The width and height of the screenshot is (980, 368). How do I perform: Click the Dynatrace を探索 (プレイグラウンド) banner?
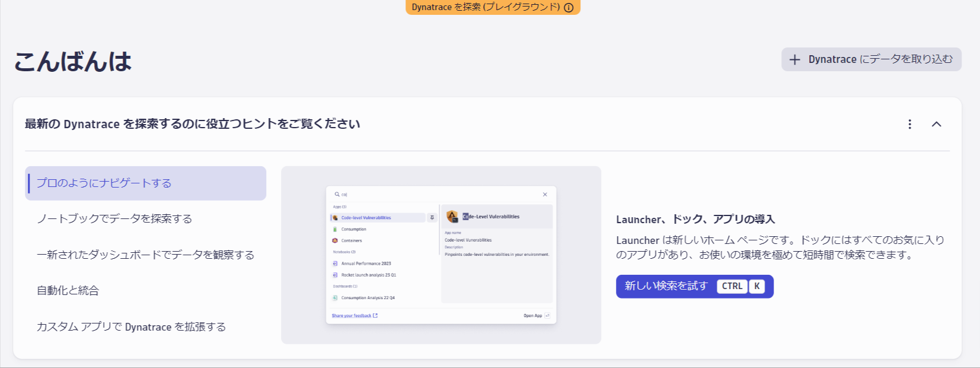[x=493, y=7]
